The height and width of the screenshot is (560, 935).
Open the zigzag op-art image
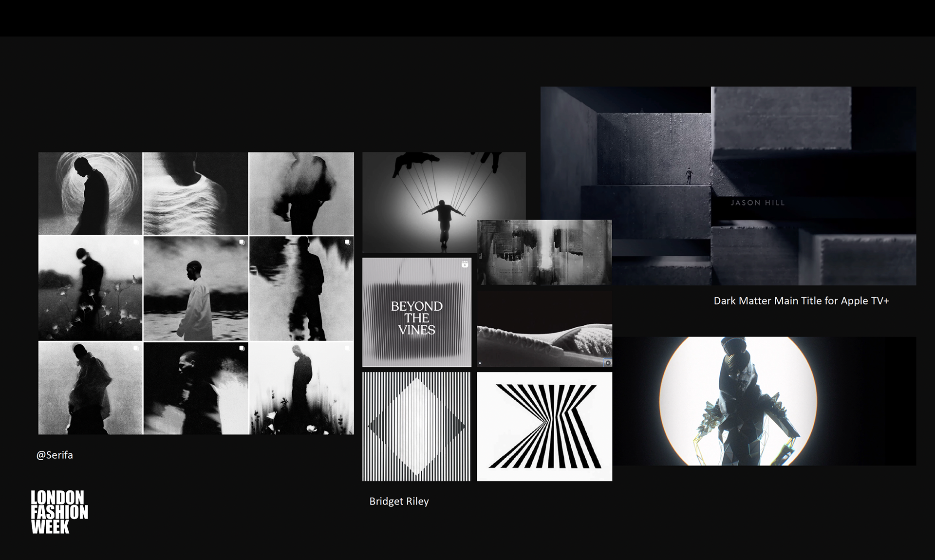point(544,427)
